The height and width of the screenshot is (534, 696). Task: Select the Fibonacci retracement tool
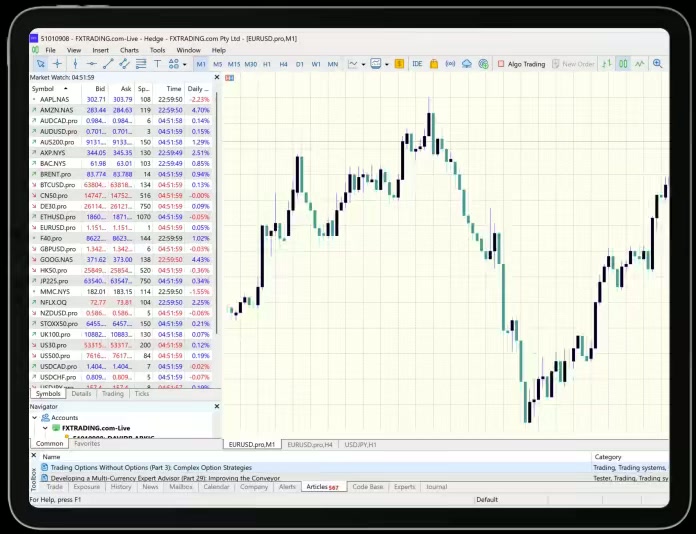(141, 64)
